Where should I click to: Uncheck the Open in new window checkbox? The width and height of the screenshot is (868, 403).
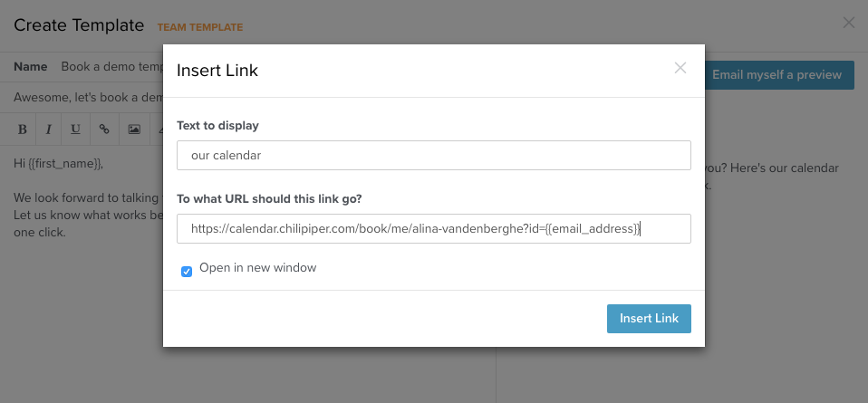(187, 272)
